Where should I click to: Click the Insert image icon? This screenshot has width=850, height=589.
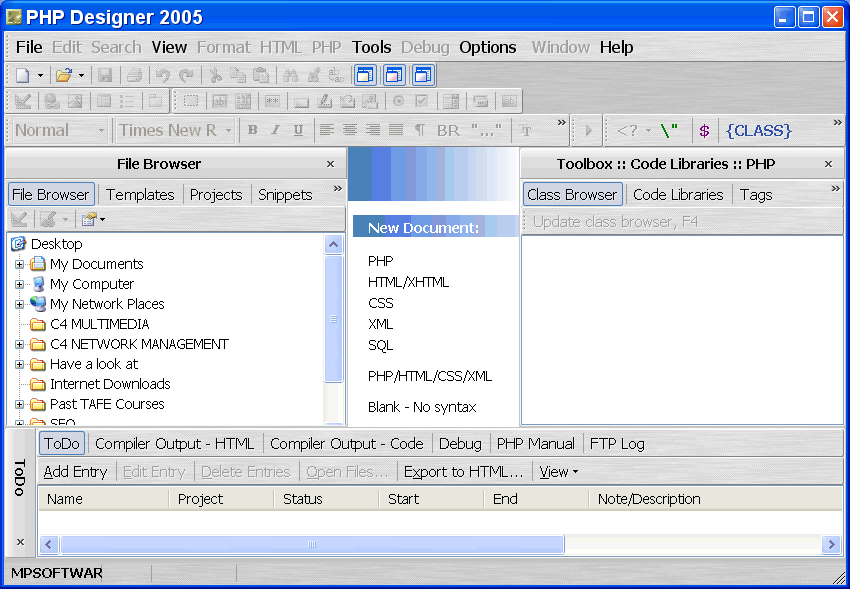[x=75, y=101]
